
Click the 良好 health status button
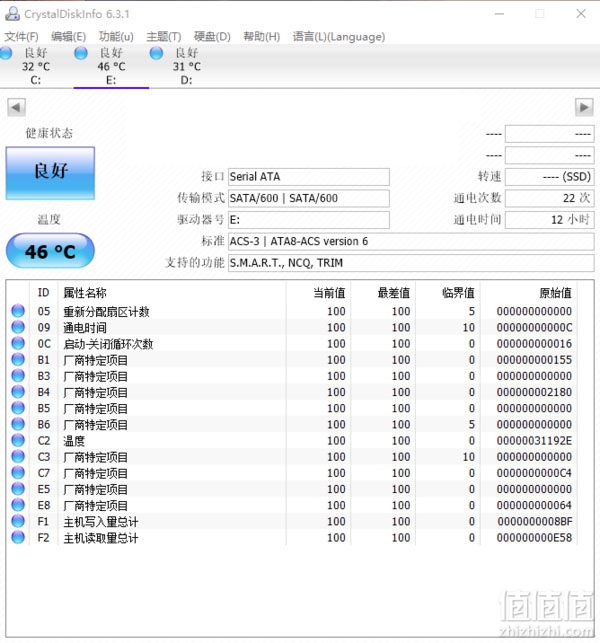[50, 173]
